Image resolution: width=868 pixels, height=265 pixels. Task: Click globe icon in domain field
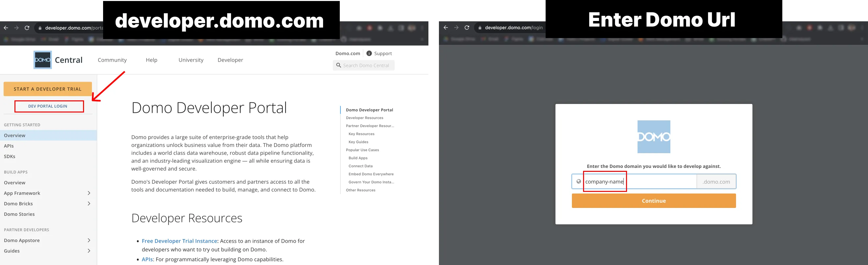pos(578,181)
